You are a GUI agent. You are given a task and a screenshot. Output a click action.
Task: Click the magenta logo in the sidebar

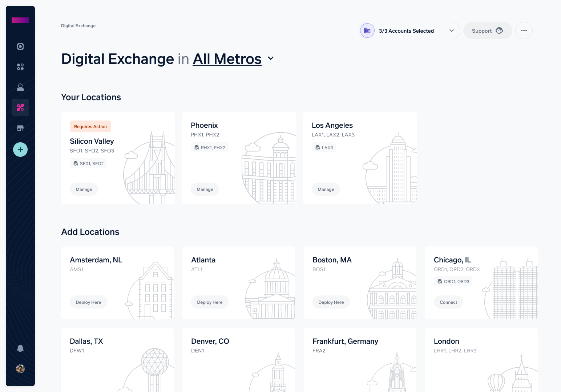20,20
